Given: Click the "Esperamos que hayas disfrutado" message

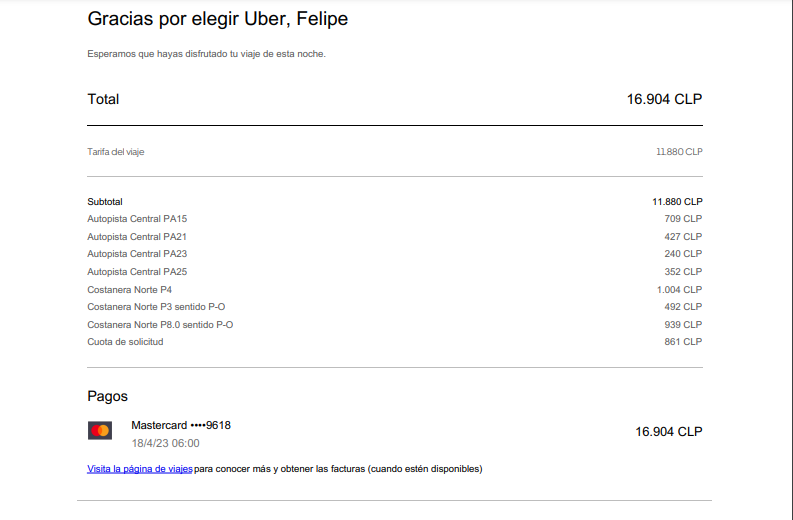Looking at the screenshot, I should coord(206,53).
